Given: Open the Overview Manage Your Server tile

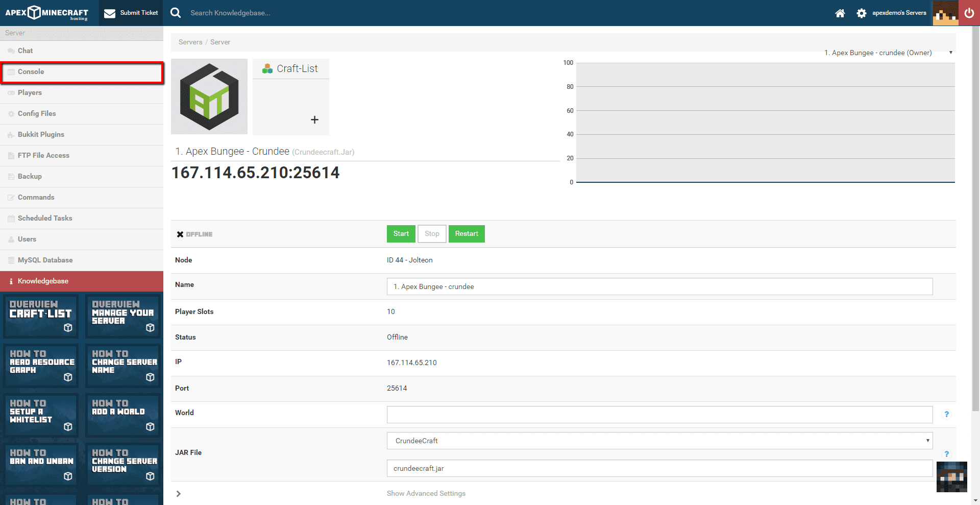Looking at the screenshot, I should (123, 316).
